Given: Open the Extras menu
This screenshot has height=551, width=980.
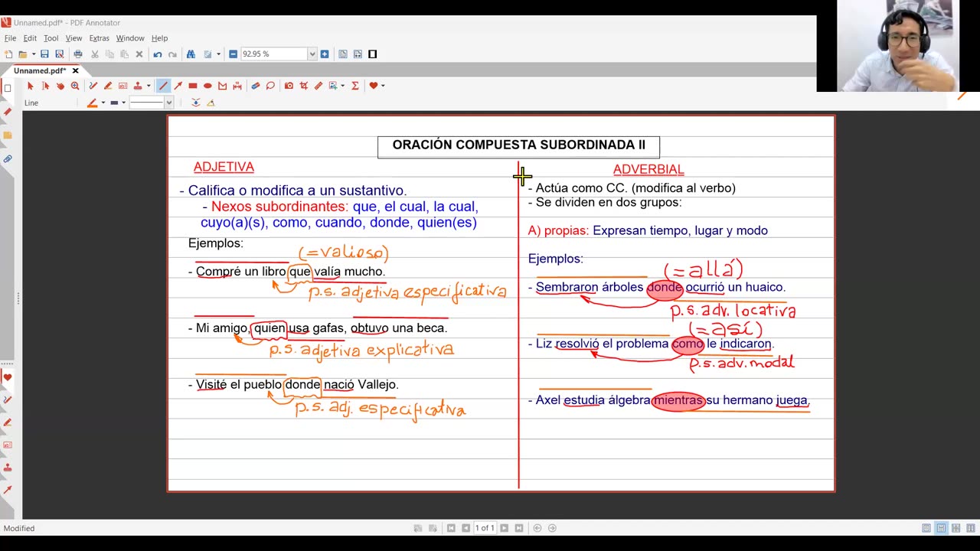Looking at the screenshot, I should (99, 38).
